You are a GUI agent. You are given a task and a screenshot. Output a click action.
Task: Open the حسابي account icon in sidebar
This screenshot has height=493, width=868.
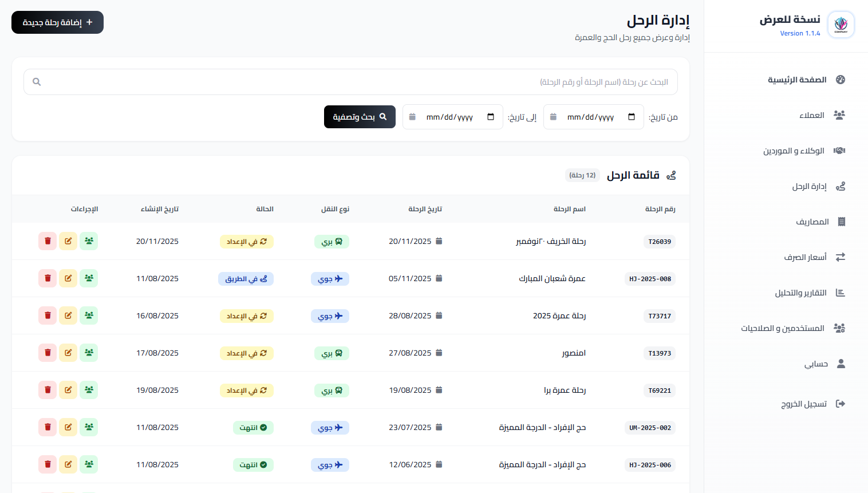click(841, 364)
